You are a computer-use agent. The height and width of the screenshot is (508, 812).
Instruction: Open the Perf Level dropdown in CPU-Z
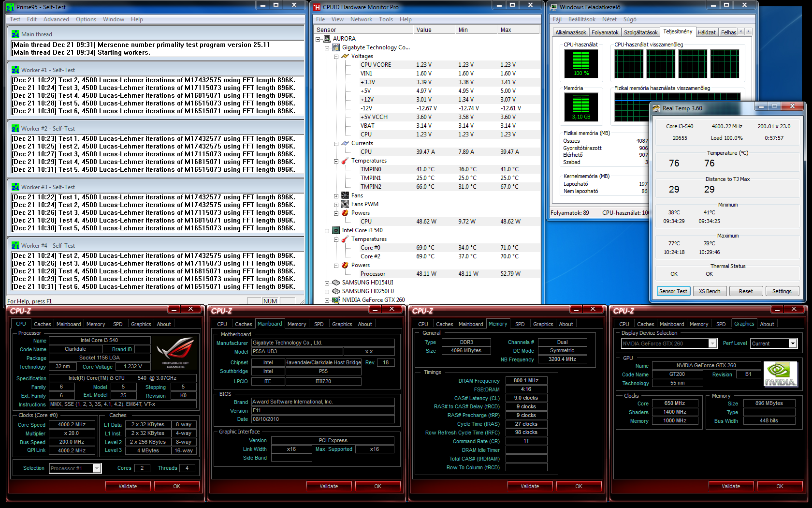tap(793, 344)
